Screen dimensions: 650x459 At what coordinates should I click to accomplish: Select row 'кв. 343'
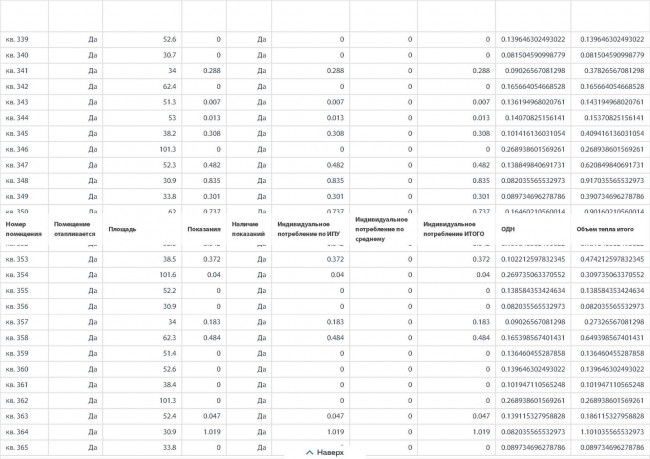[x=325, y=102]
